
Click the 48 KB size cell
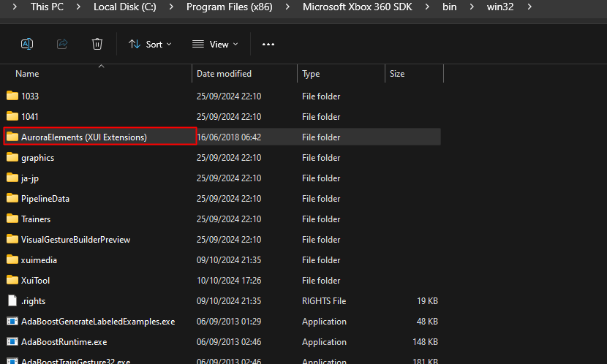point(427,322)
